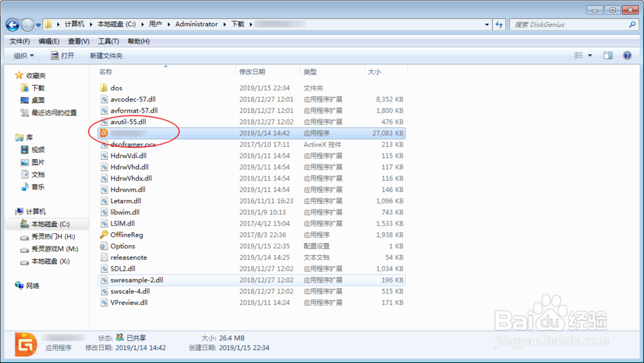644x363 pixels.
Task: Select 秀灵游戏M (M:) drive
Action: pyautogui.click(x=50, y=249)
